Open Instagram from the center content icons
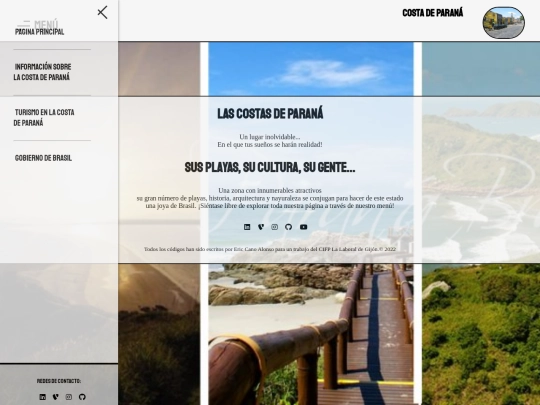The height and width of the screenshot is (405, 540). tap(274, 227)
